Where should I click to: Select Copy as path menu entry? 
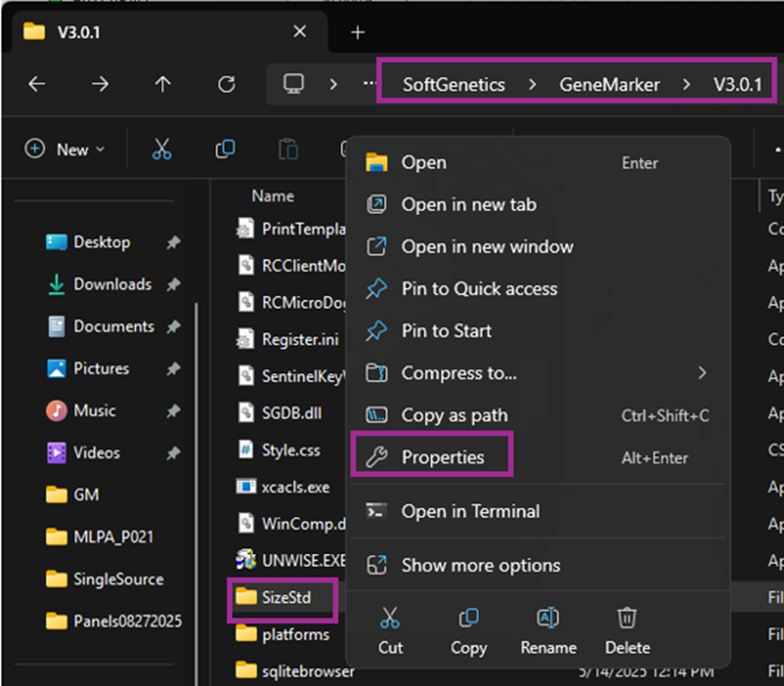(454, 416)
